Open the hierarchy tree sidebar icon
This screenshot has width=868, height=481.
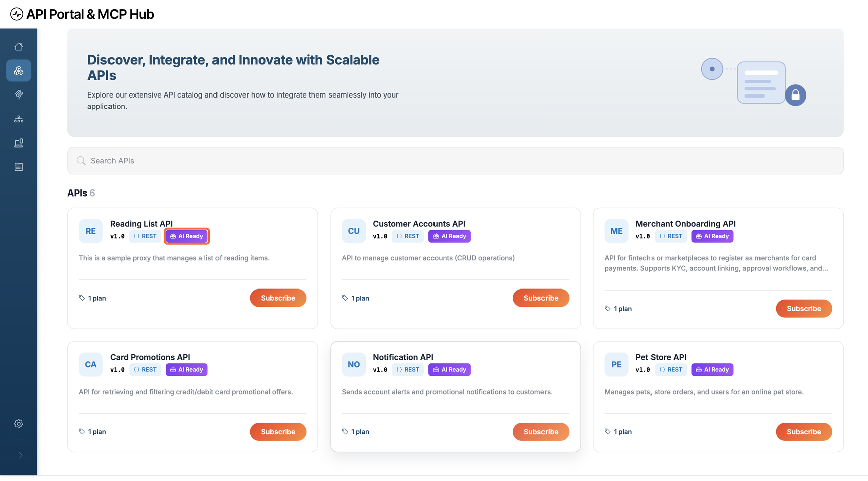pyautogui.click(x=19, y=119)
